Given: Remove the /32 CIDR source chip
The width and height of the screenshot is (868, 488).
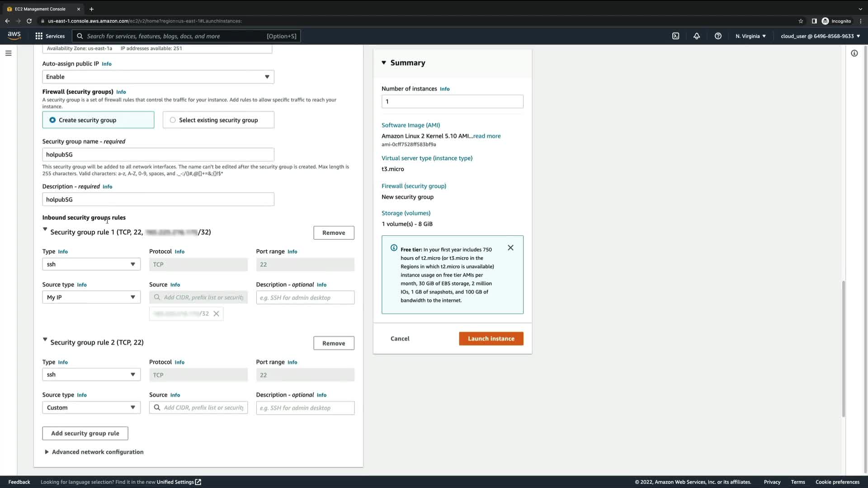Looking at the screenshot, I should [216, 314].
